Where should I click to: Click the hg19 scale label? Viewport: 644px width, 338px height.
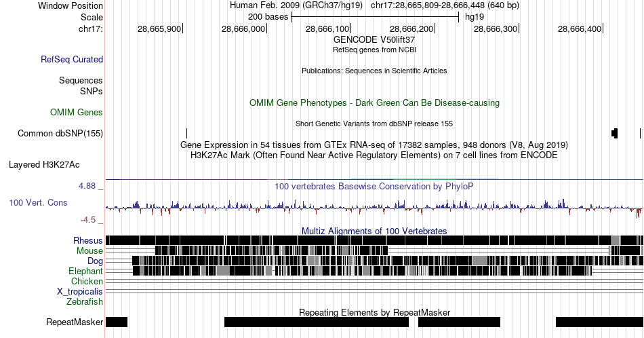click(x=475, y=17)
